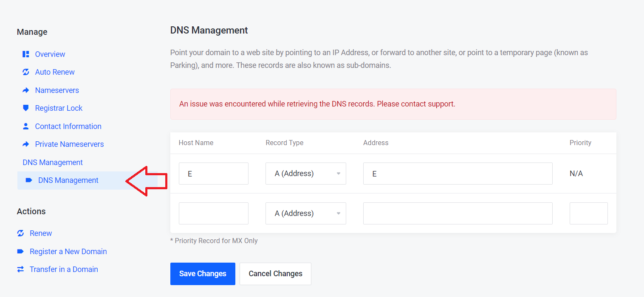Click the Auto Renew sync icon
This screenshot has width=644, height=297.
[25, 72]
